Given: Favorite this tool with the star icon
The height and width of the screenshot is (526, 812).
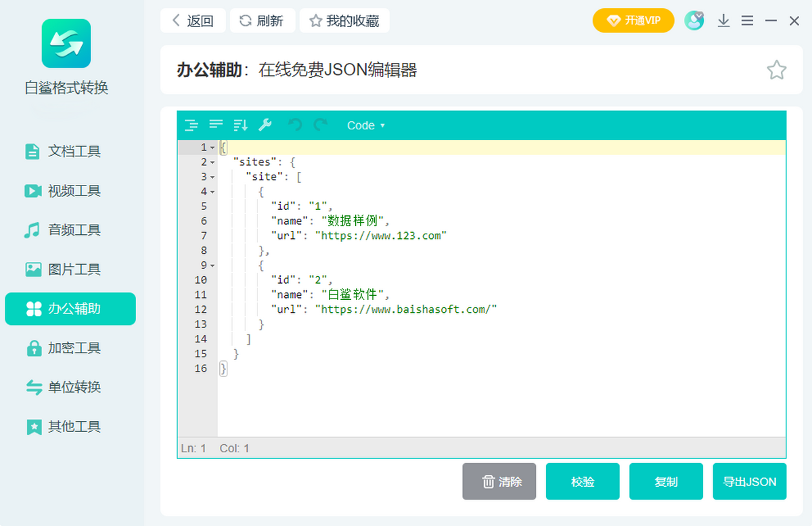Looking at the screenshot, I should pyautogui.click(x=776, y=70).
